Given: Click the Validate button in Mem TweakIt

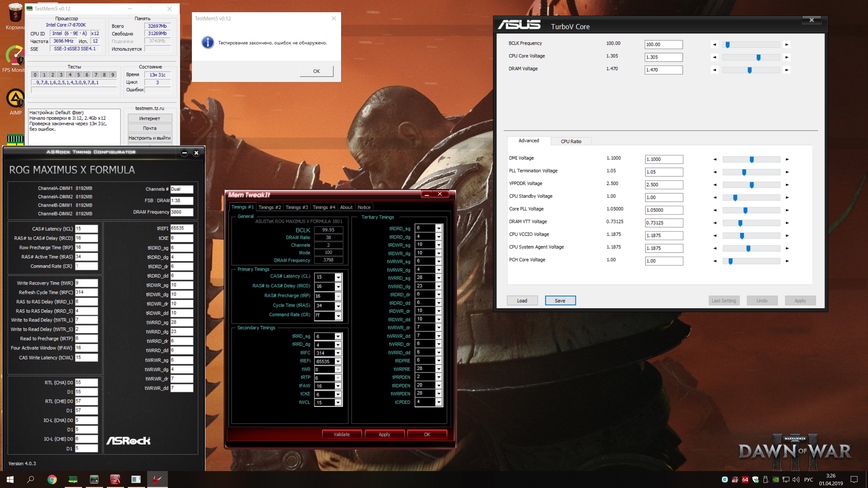Looking at the screenshot, I should tap(341, 434).
